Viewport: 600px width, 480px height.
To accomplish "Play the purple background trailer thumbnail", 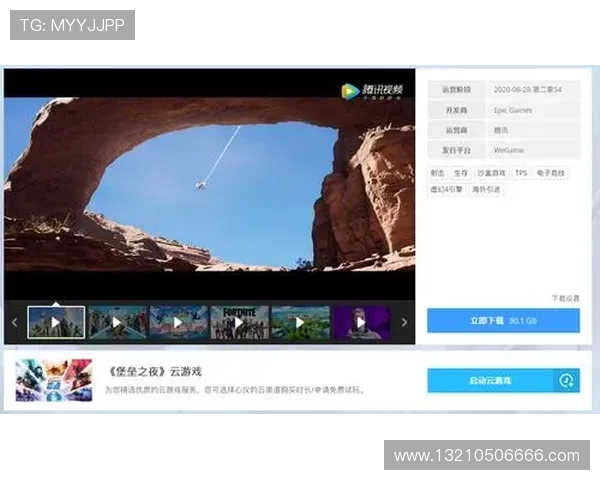I will 362,322.
